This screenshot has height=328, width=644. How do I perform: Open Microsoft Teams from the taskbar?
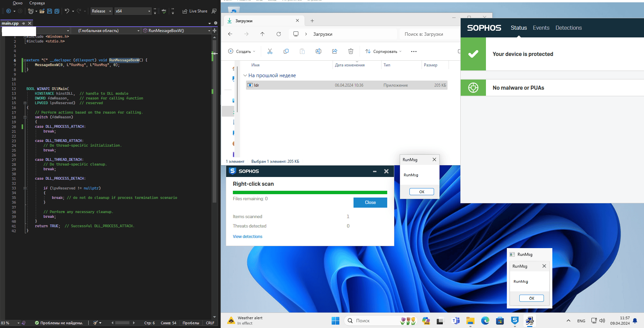[x=456, y=321]
